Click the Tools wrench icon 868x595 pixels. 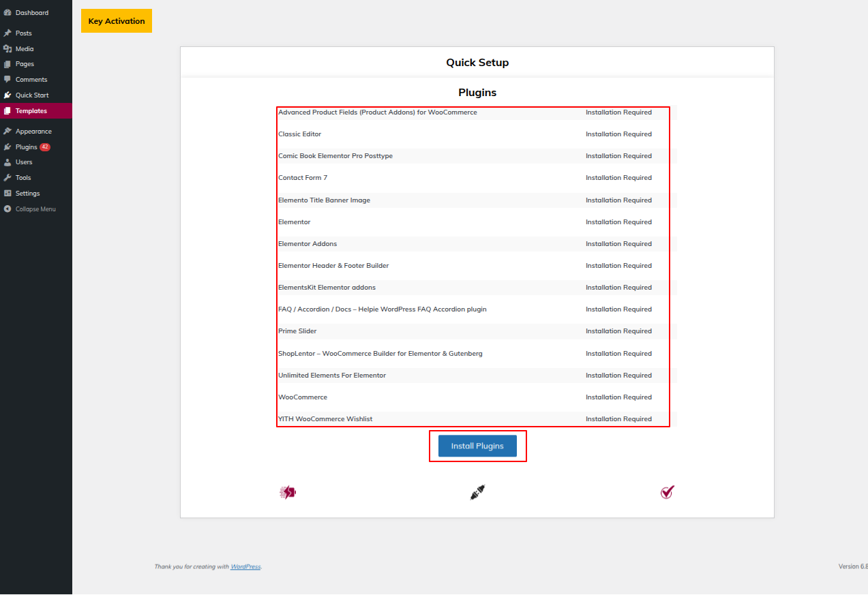click(x=8, y=178)
